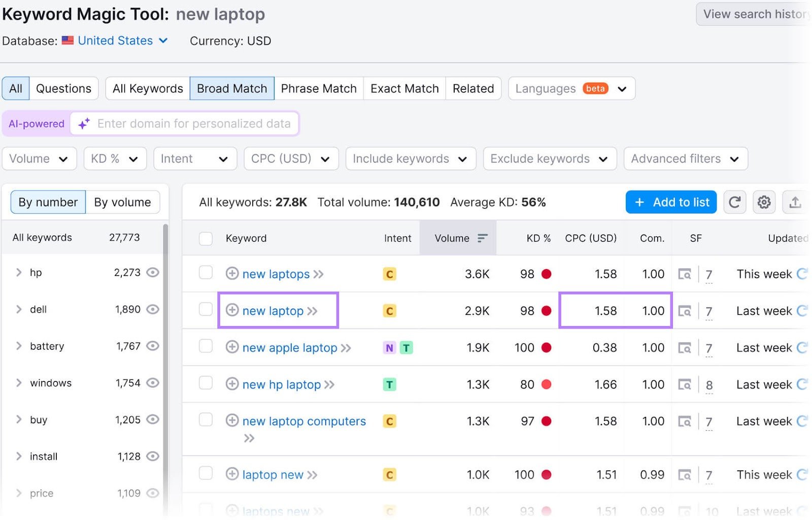812x520 pixels.
Task: Open SERP view icon for 'new hp laptop'
Action: [685, 385]
